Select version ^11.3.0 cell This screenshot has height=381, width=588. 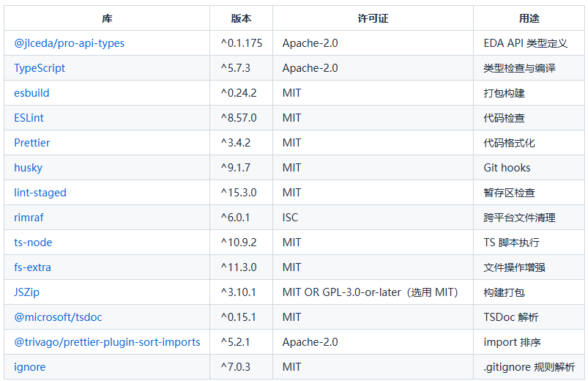tap(241, 267)
